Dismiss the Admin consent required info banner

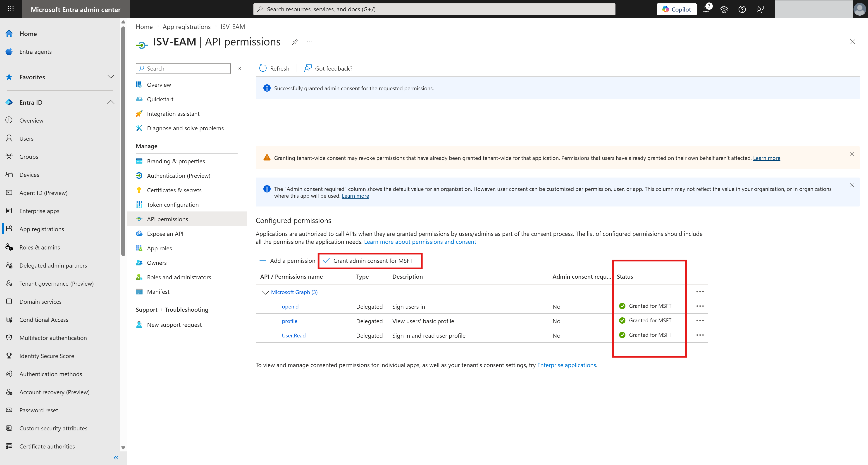coord(852,185)
